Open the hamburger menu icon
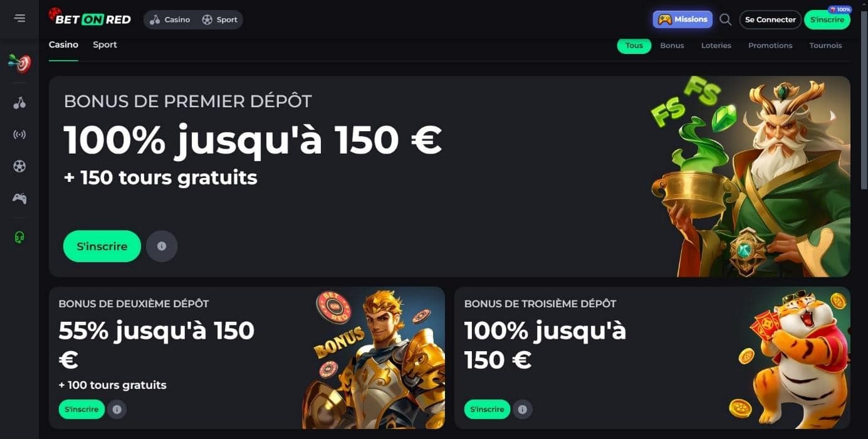The height and width of the screenshot is (439, 868). click(x=19, y=18)
